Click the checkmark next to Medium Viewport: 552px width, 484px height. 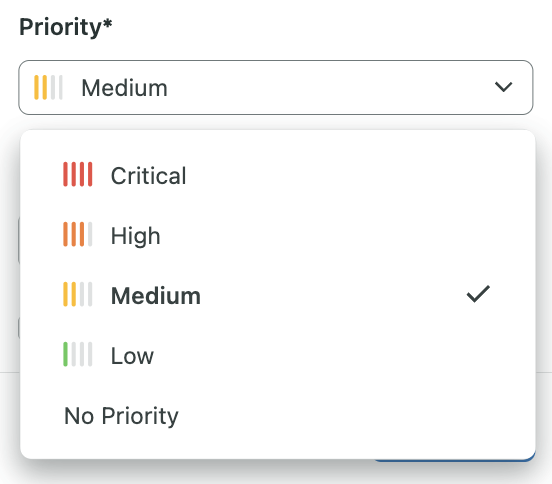coord(478,294)
